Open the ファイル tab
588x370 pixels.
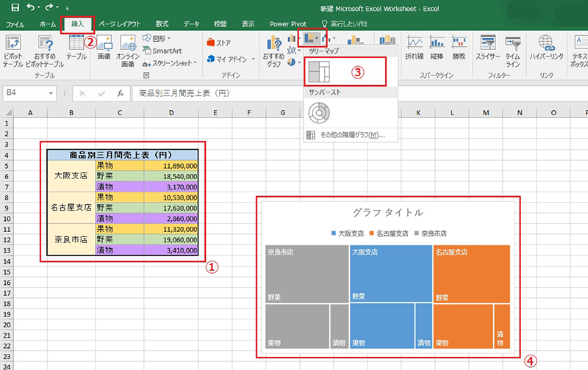pyautogui.click(x=15, y=24)
